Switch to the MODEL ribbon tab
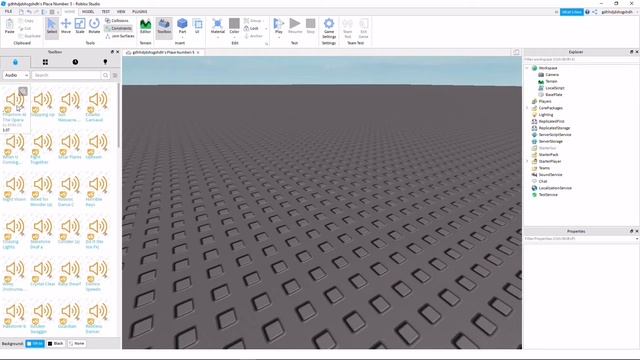Screen dimensions: 640x360 click(88, 11)
